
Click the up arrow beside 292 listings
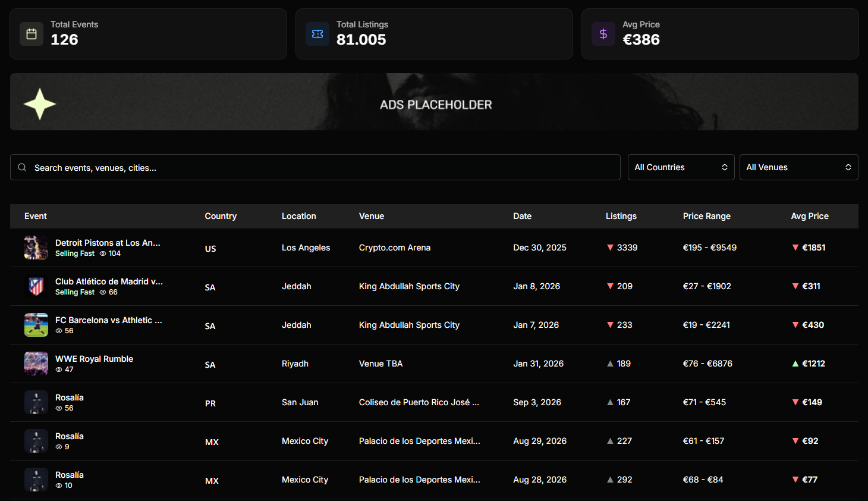(x=612, y=480)
